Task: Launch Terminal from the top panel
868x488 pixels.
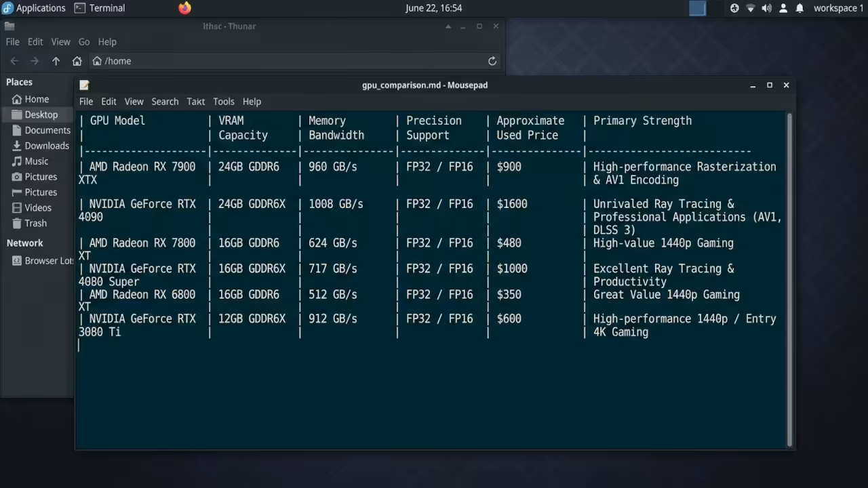Action: tap(100, 8)
